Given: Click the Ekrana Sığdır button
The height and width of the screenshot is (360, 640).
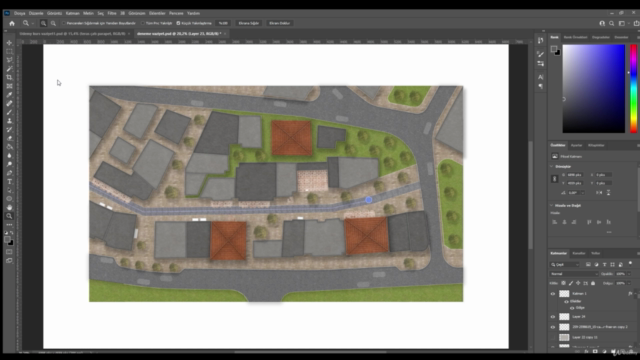Looking at the screenshot, I should click(x=249, y=23).
